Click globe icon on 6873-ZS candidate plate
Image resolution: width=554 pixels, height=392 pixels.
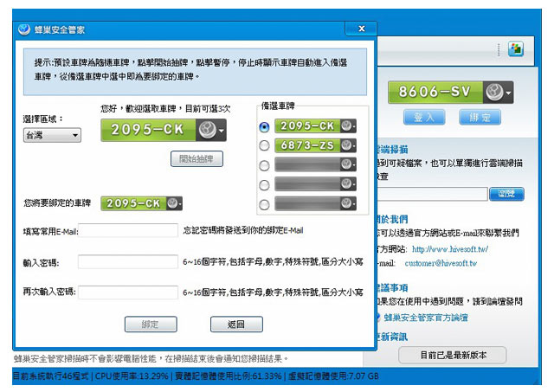tap(346, 145)
